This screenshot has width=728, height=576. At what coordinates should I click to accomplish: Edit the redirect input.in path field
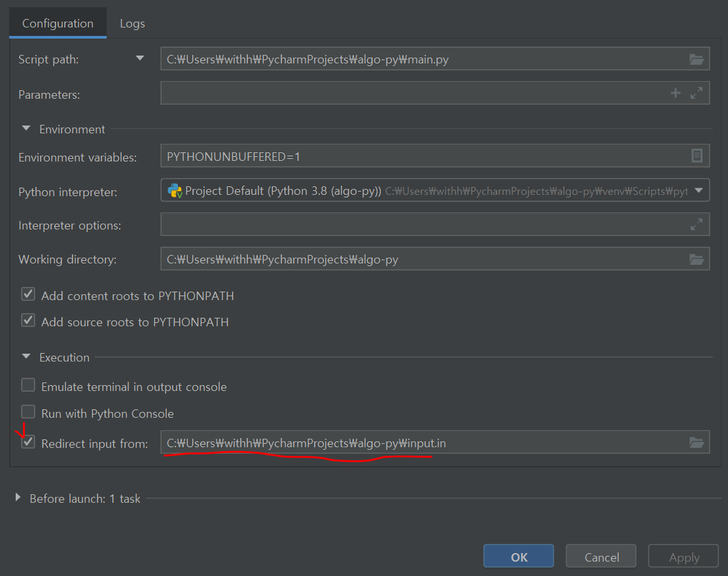[435, 443]
